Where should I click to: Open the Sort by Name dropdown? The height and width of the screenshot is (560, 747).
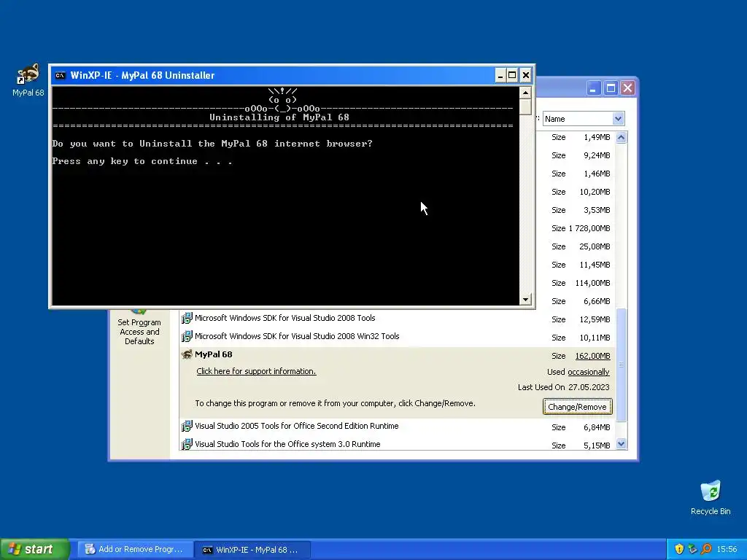point(618,119)
